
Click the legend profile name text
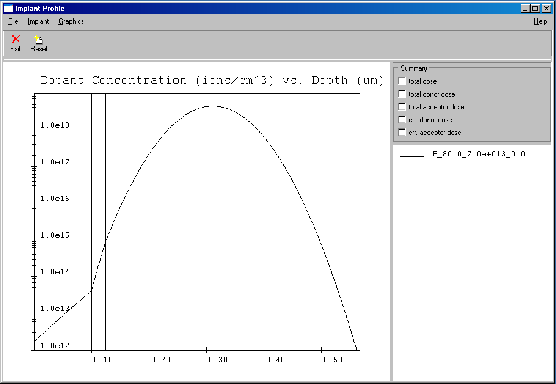point(479,154)
